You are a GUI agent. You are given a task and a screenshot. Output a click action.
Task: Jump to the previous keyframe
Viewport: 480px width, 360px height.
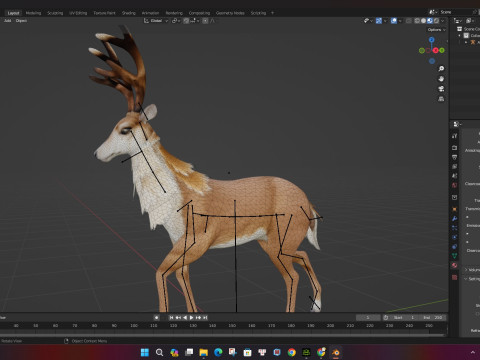[x=178, y=318]
